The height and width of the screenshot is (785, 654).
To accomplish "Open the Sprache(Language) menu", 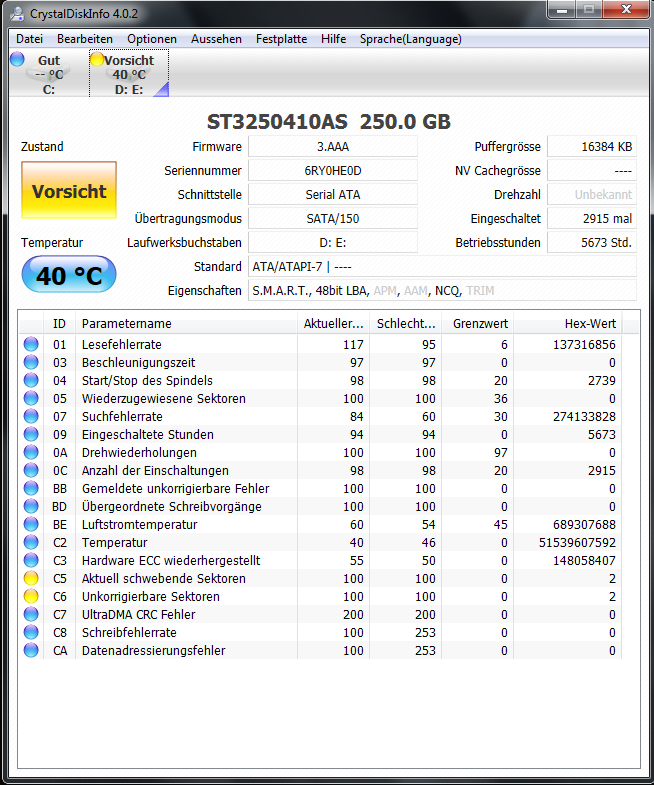I will click(x=411, y=39).
